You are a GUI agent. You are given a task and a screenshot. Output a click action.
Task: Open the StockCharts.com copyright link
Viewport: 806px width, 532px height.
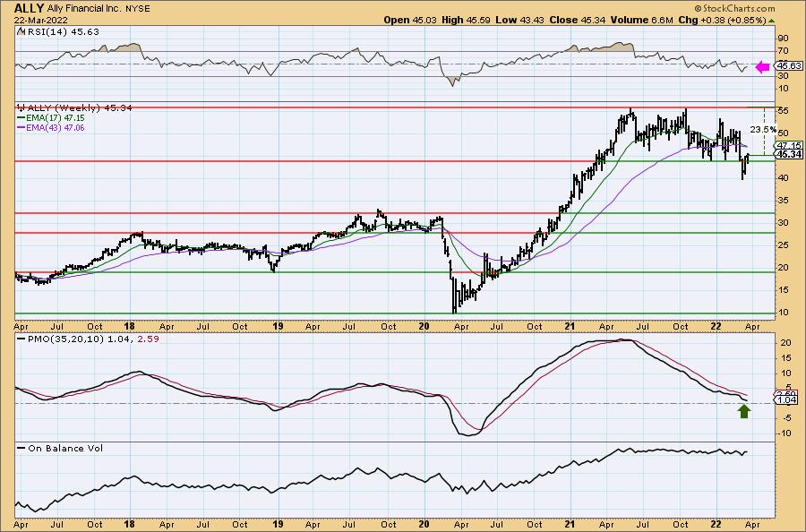[x=734, y=8]
